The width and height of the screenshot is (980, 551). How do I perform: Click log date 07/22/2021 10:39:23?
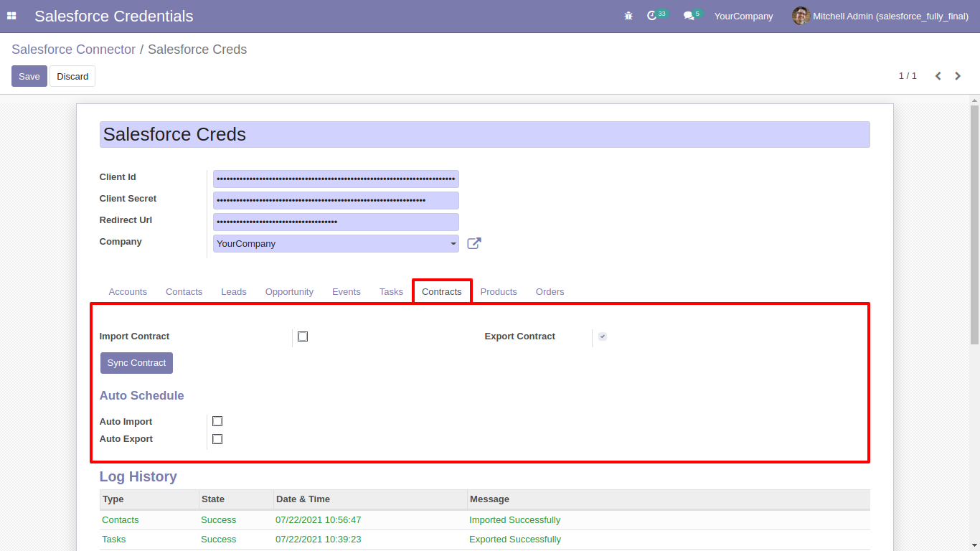(319, 540)
